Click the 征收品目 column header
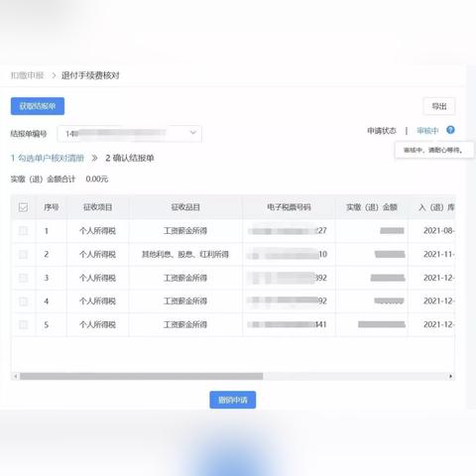The image size is (476, 476). [185, 207]
